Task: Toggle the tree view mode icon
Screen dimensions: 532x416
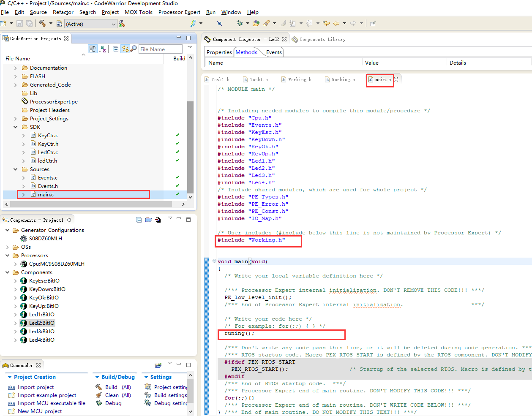Action: 93,49
